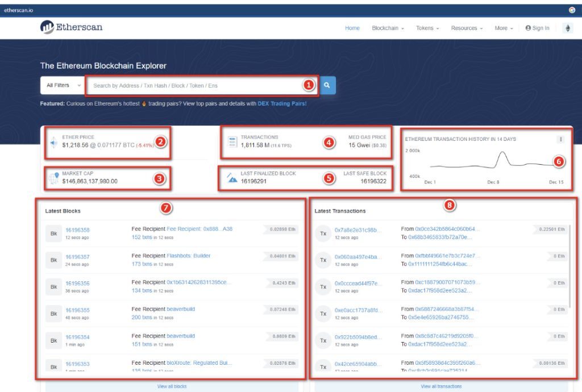
Task: Click the 152 txns link
Action: coord(142,237)
